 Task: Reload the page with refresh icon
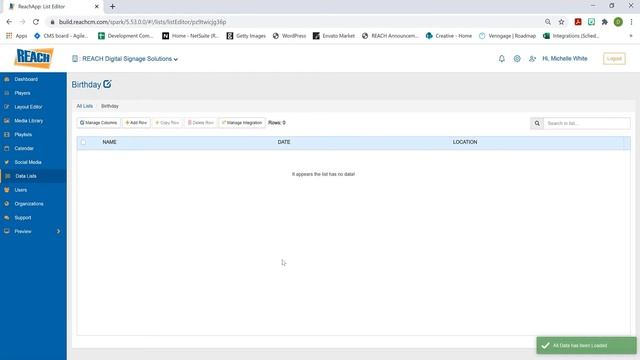pyautogui.click(x=36, y=22)
